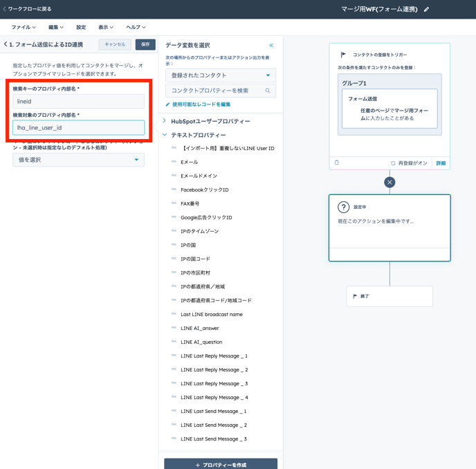Collapse data variable panel with double-chevron icon
This screenshot has width=476, height=469.
tap(271, 45)
